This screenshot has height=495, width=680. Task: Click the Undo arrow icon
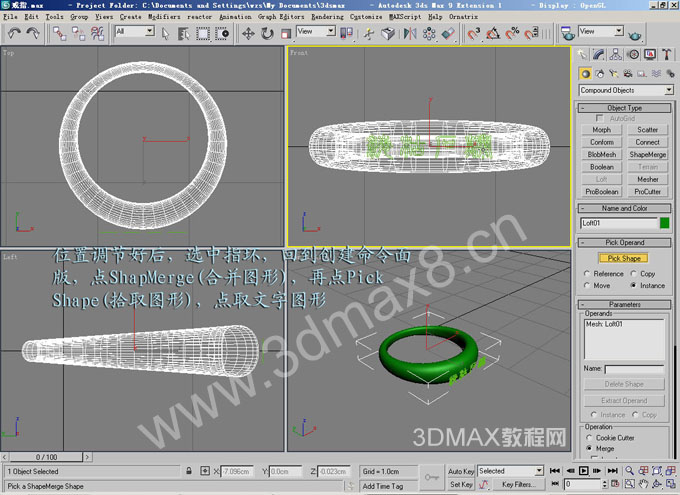[x=14, y=33]
